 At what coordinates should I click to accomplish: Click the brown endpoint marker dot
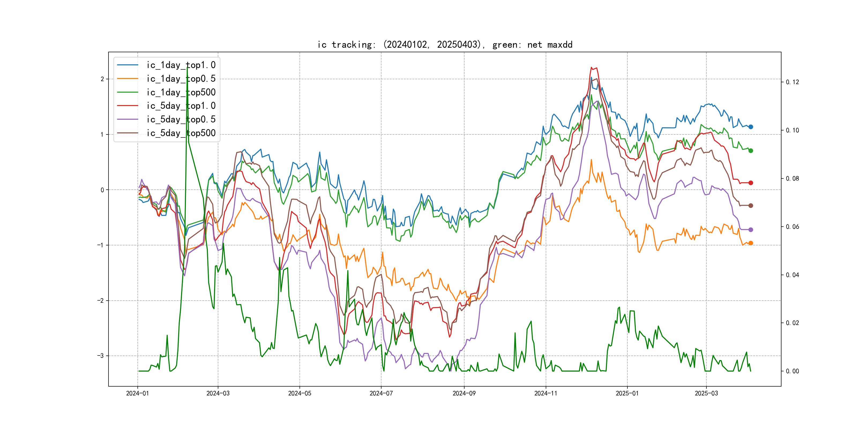point(751,205)
